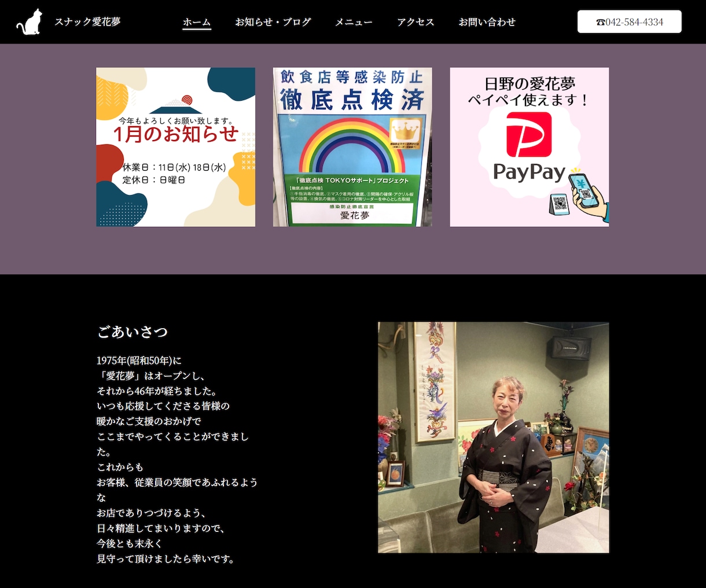Click the white cat logo icon
706x588 pixels.
pos(30,22)
